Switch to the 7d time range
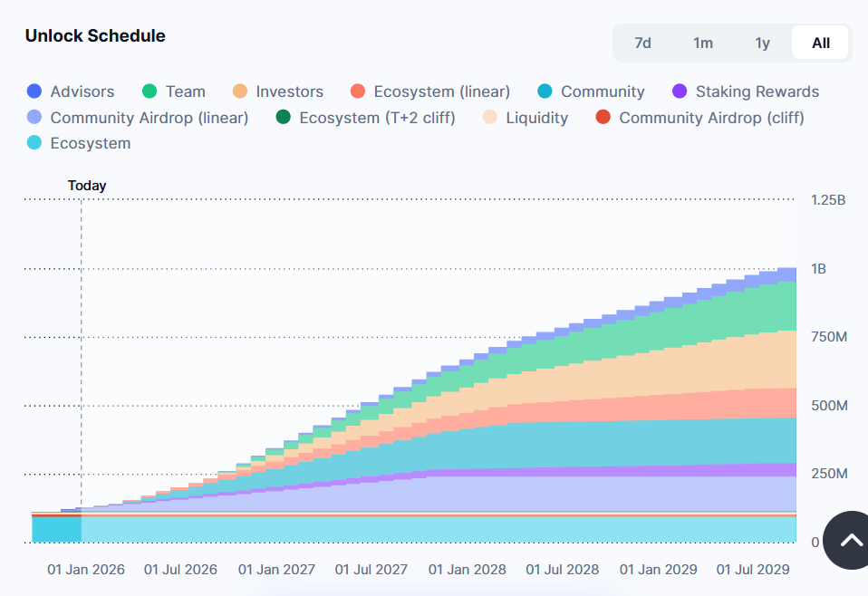The image size is (868, 596). tap(642, 43)
